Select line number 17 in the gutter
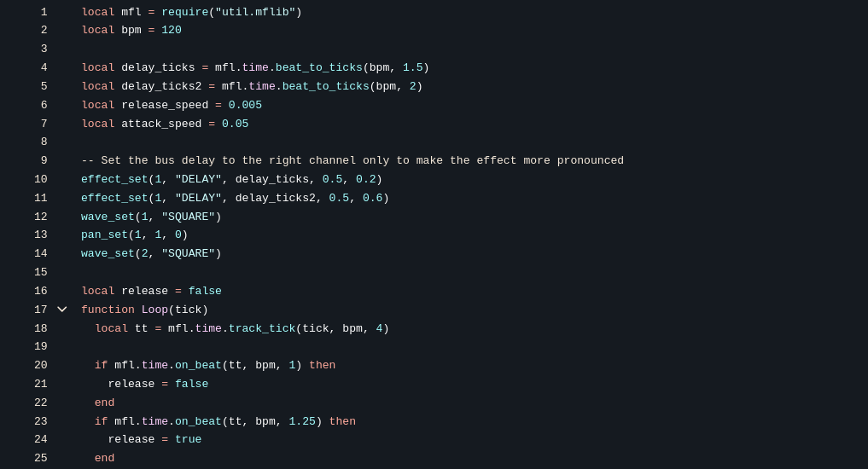The height and width of the screenshot is (469, 868). coord(41,310)
